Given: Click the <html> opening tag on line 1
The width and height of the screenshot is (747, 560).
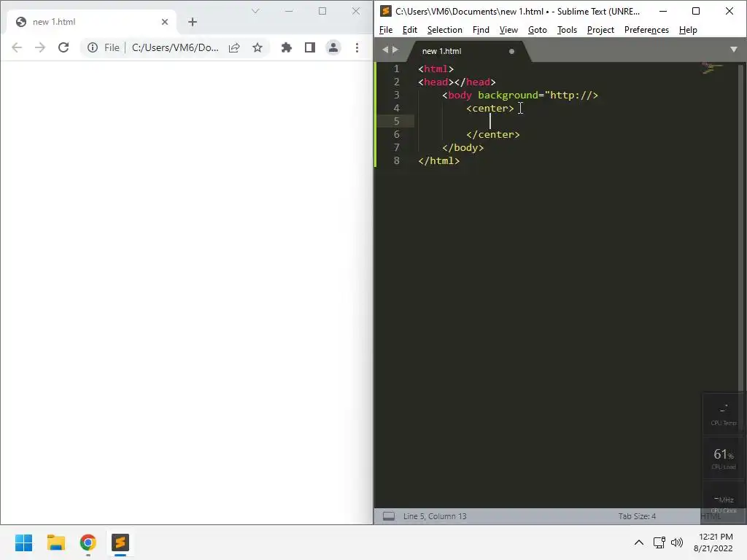Looking at the screenshot, I should pyautogui.click(x=436, y=69).
